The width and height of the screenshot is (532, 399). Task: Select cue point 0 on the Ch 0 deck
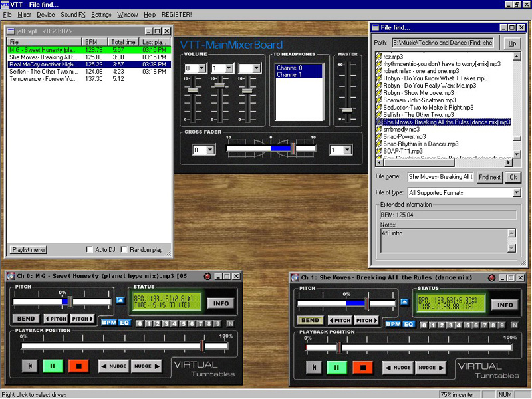pos(140,323)
